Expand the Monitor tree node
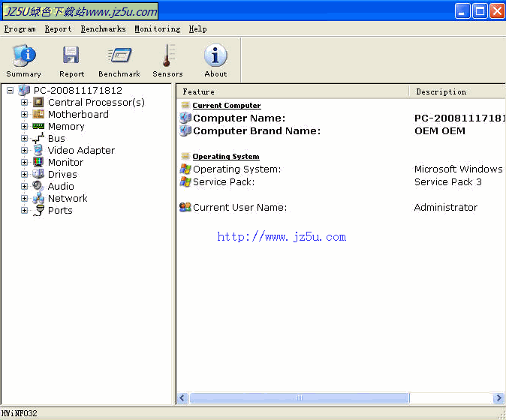 coord(24,162)
